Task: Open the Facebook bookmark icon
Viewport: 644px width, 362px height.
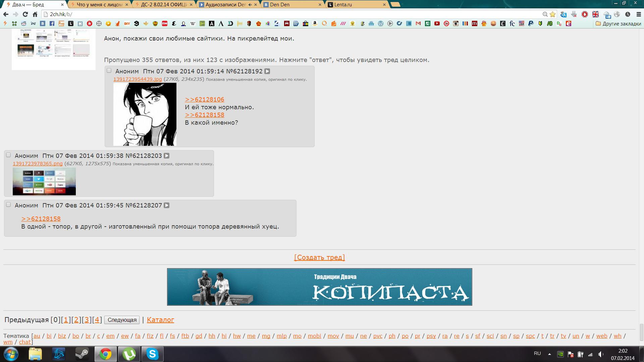Action: coord(52,23)
